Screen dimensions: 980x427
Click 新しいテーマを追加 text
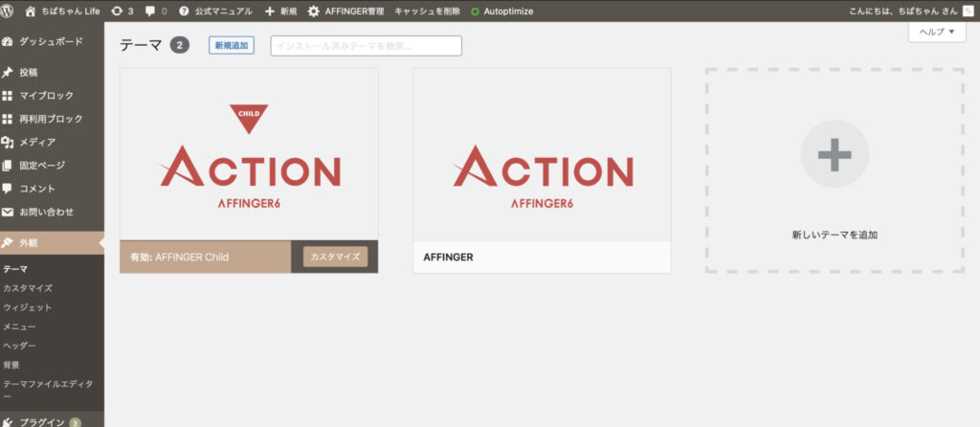pyautogui.click(x=835, y=236)
